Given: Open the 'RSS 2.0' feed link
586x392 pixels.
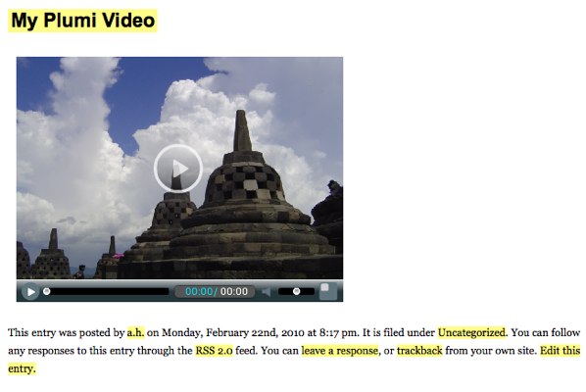Looking at the screenshot, I should 215,351.
